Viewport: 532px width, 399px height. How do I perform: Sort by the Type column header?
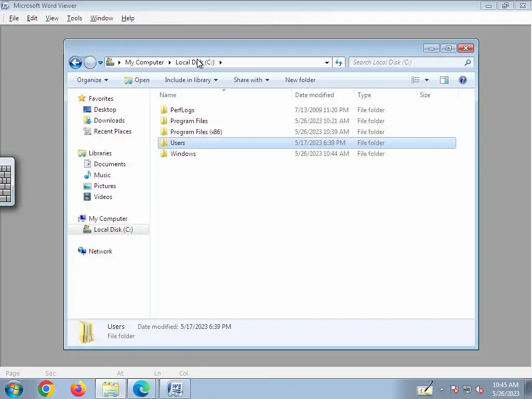385,95
